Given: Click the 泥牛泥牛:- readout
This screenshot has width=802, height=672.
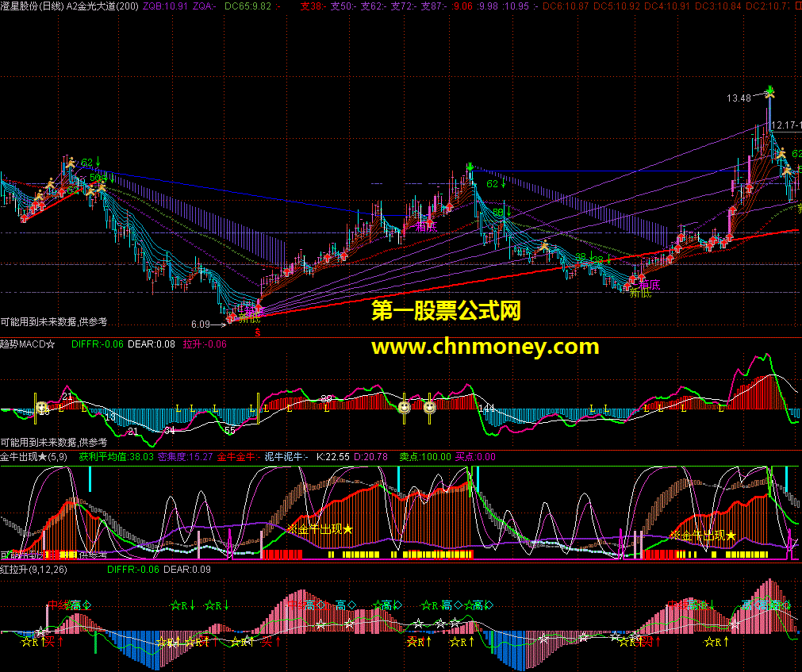Looking at the screenshot, I should [286, 457].
